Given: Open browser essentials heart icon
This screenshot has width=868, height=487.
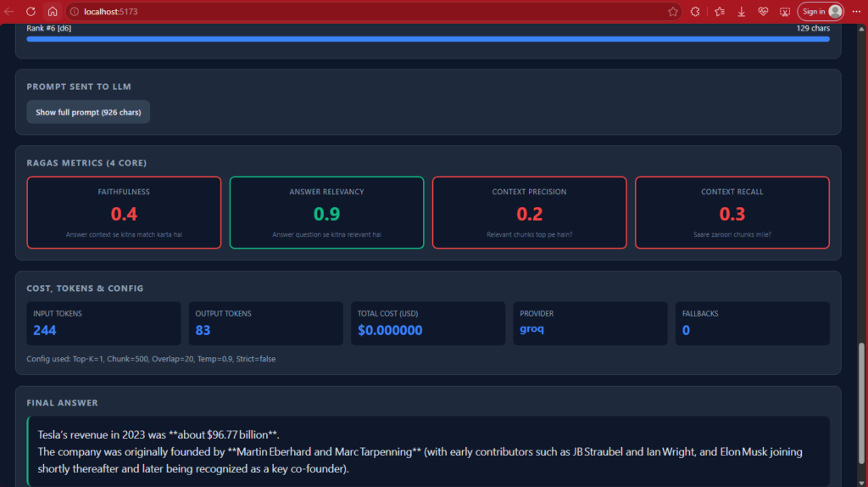Looking at the screenshot, I should point(763,12).
